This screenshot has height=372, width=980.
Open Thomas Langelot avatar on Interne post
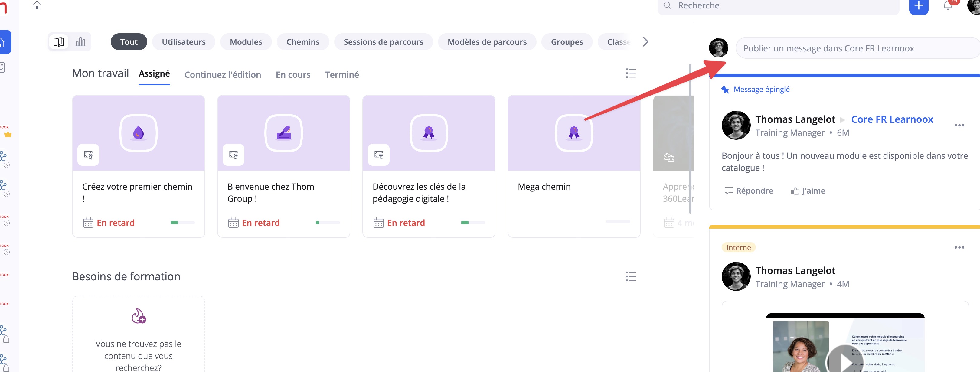point(736,276)
